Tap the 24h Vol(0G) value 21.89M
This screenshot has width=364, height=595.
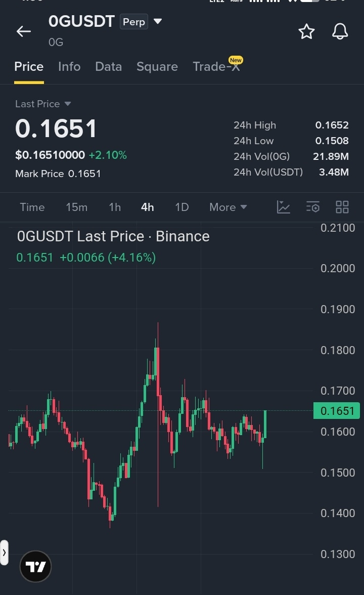point(331,156)
